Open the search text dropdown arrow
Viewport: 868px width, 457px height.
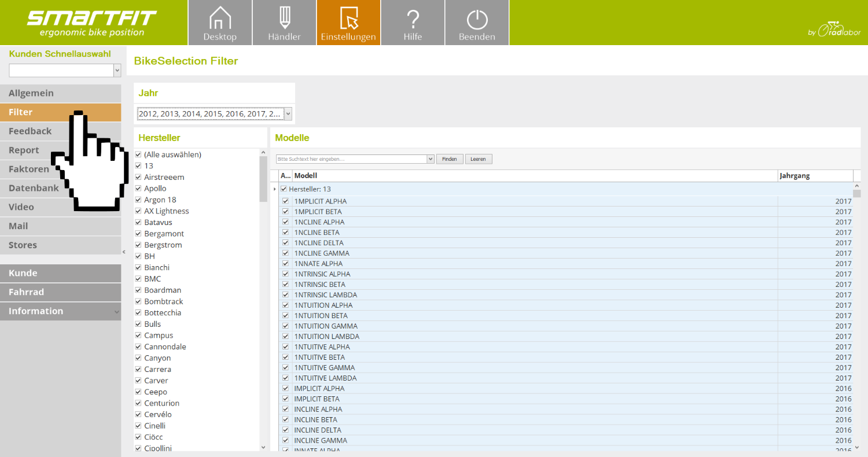coord(430,159)
